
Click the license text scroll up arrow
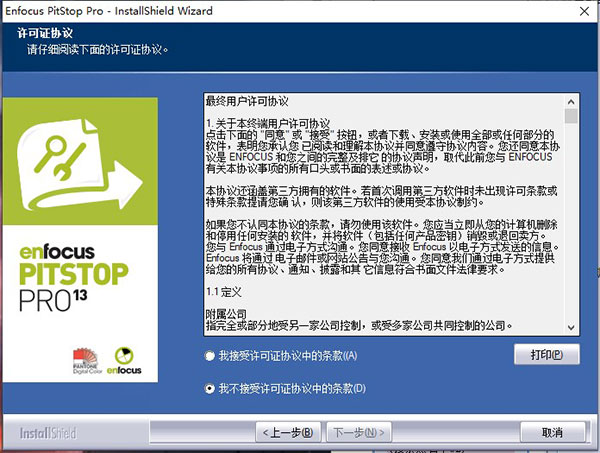click(571, 102)
